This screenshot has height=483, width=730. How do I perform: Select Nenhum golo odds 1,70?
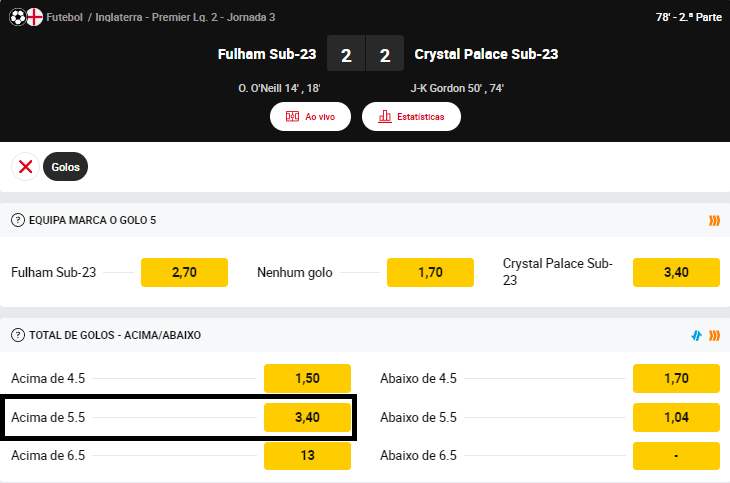(430, 272)
